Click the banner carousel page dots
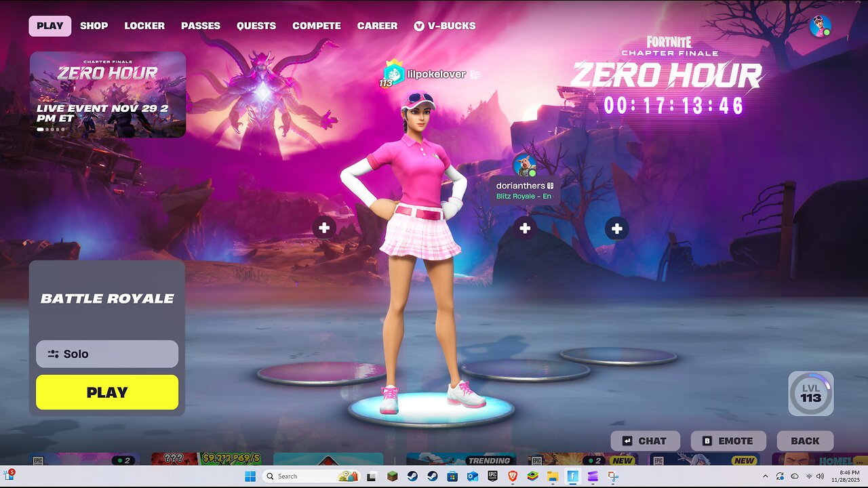868x488 pixels. (51, 129)
